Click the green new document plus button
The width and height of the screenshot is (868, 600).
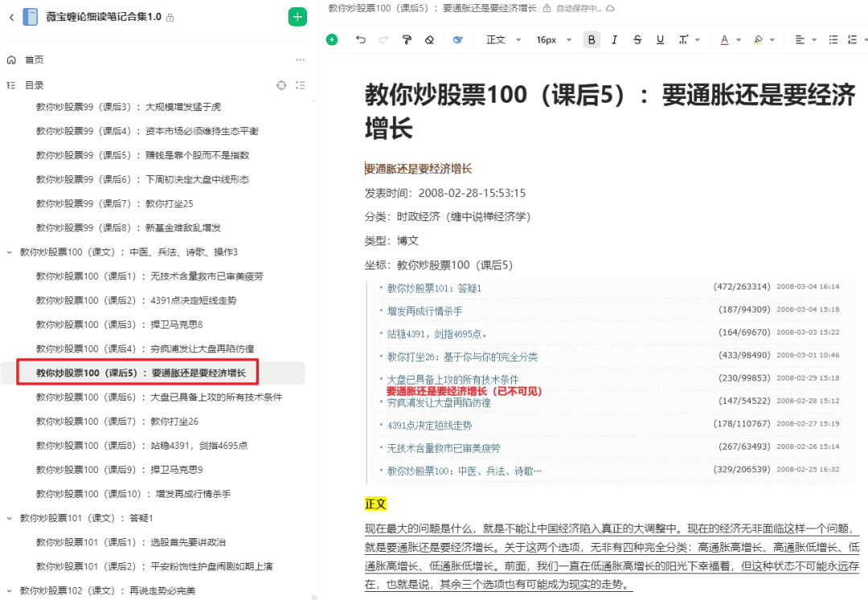point(297,17)
